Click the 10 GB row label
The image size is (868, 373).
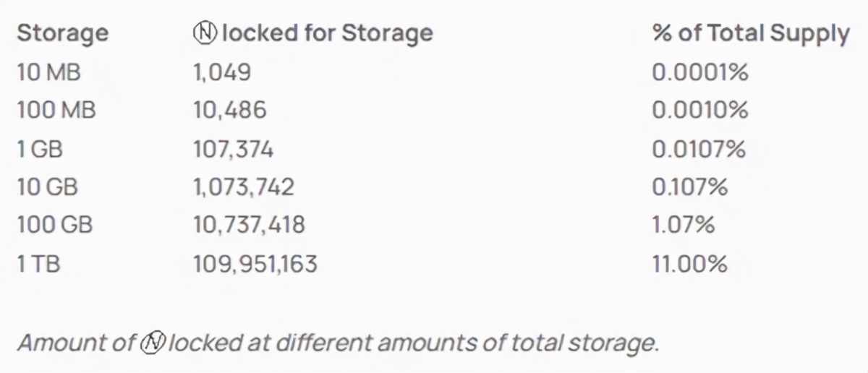(47, 187)
